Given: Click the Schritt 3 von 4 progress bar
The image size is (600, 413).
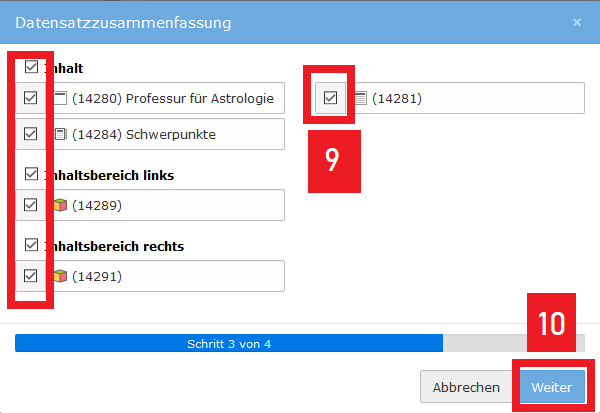Looking at the screenshot, I should pyautogui.click(x=229, y=343).
